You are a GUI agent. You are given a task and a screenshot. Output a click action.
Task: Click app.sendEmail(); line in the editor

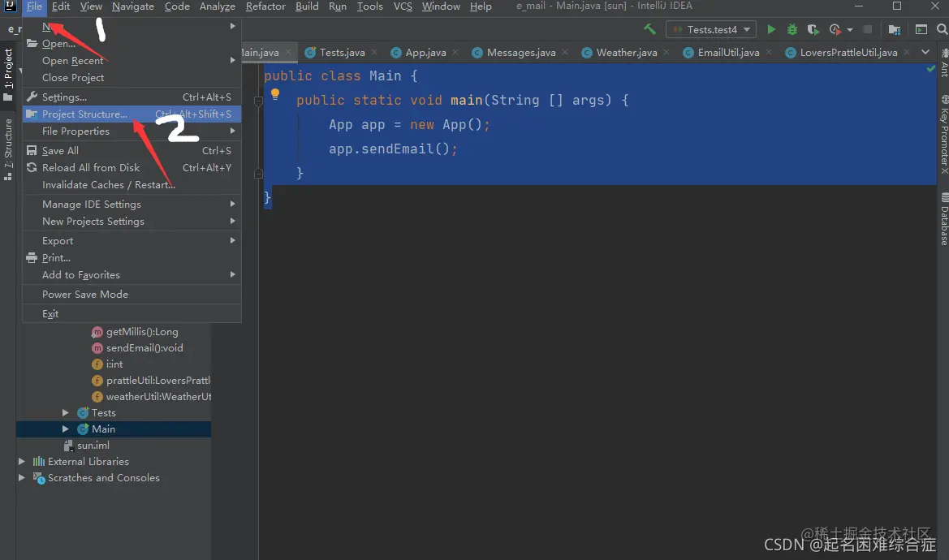pyautogui.click(x=394, y=149)
